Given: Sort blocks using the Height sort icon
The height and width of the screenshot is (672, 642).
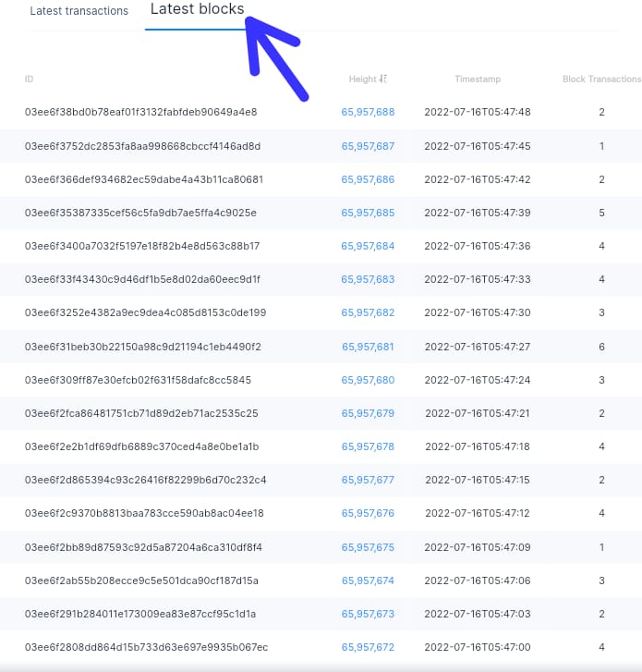Looking at the screenshot, I should [383, 79].
